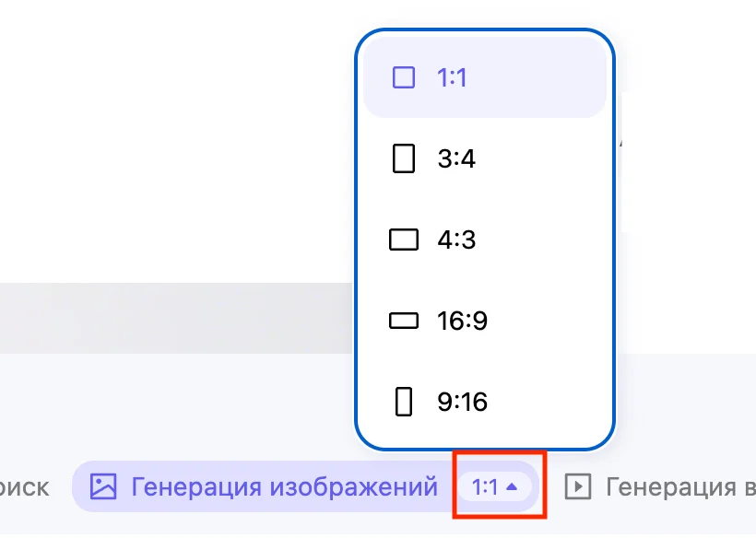This screenshot has height=538, width=756.
Task: Click the widescreen icon beside 16:9
Action: click(x=404, y=321)
